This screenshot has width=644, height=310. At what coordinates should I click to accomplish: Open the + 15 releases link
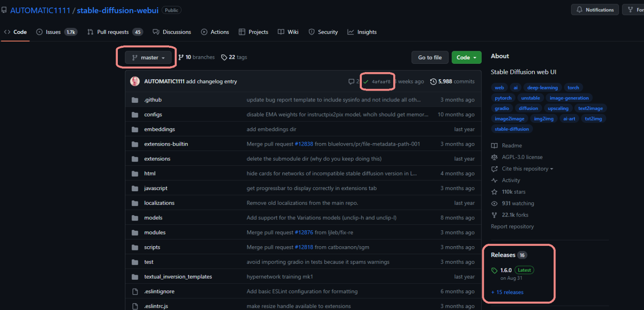pos(507,292)
